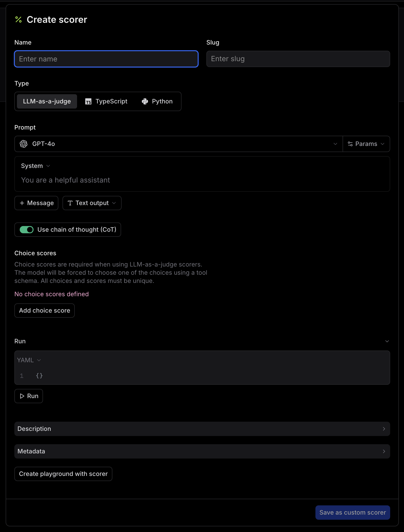Click the 'Choice scores' heading
404x532 pixels.
(35, 253)
